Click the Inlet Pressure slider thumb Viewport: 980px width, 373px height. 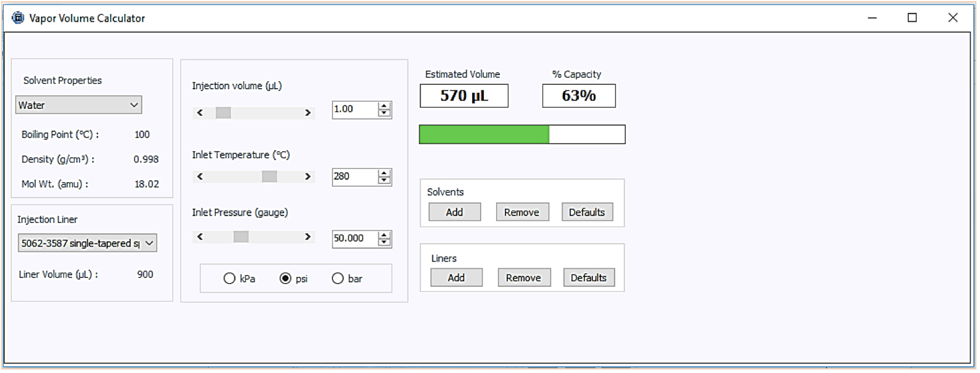click(x=241, y=237)
